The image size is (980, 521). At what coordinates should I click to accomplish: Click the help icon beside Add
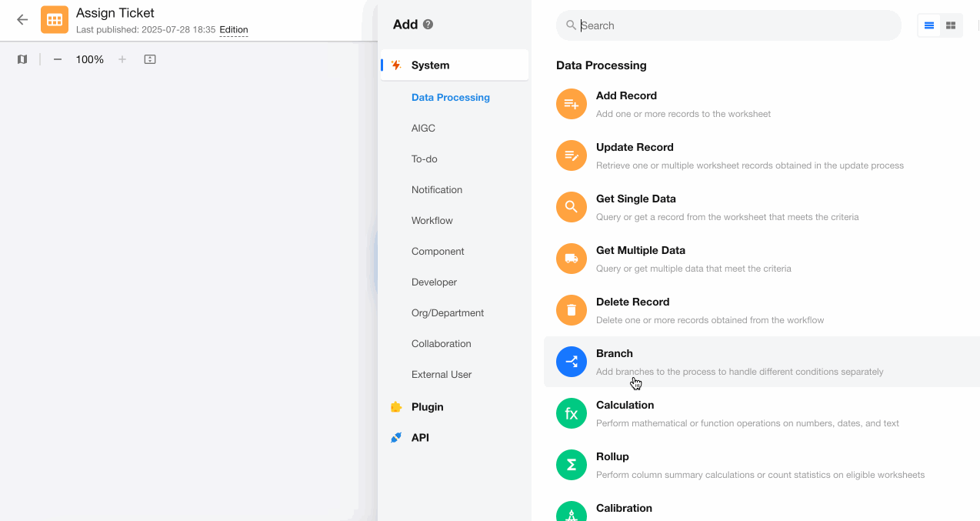(x=428, y=25)
